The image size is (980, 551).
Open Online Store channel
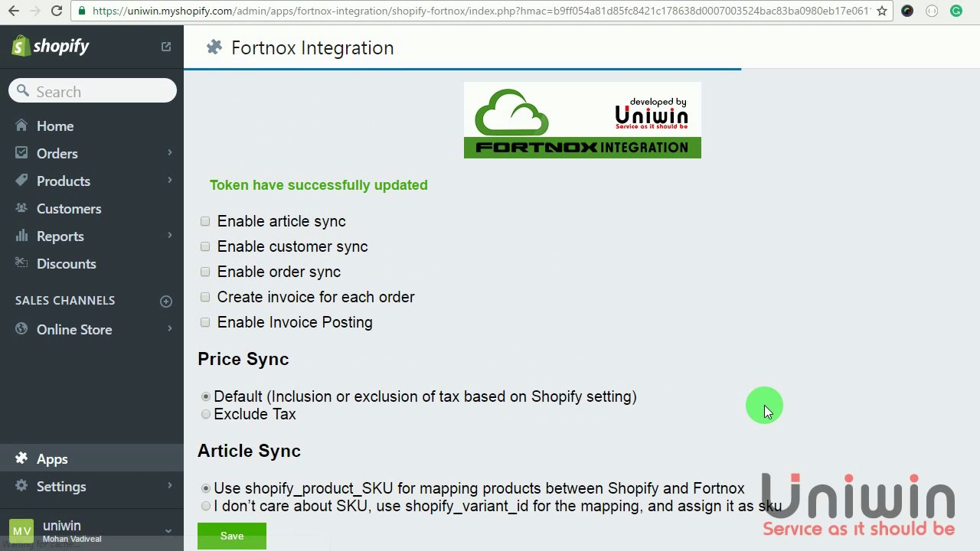click(74, 330)
